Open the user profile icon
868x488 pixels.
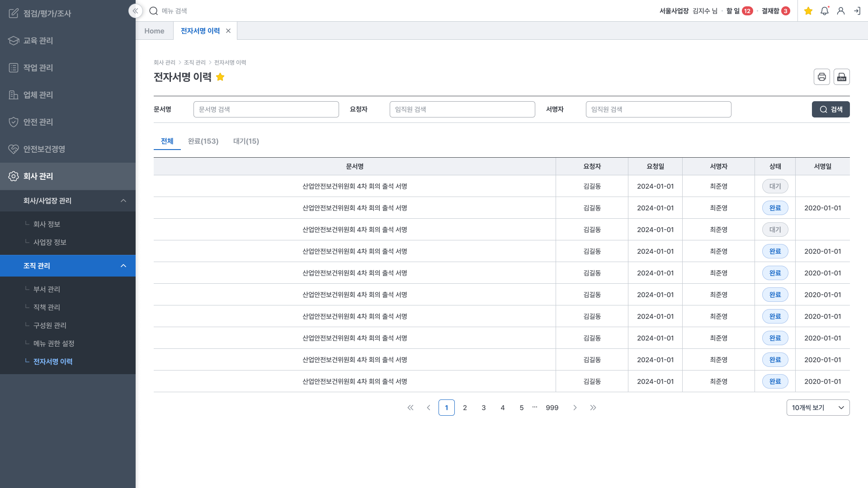click(840, 11)
